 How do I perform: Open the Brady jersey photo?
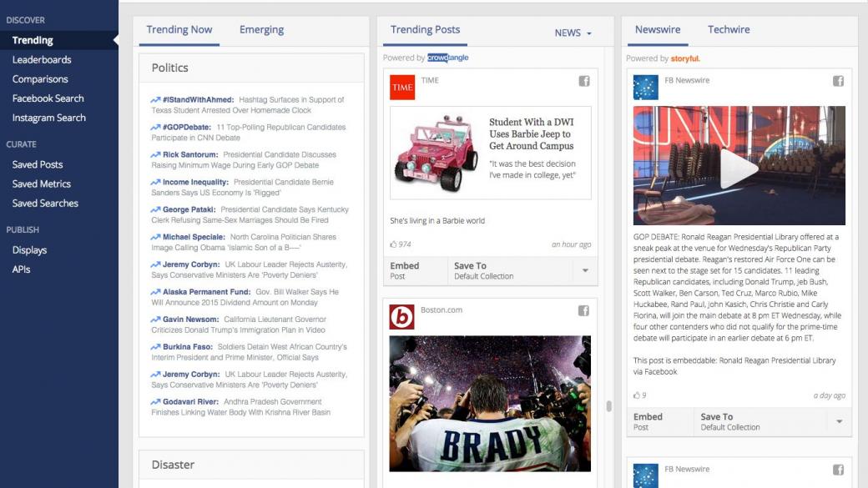pos(490,404)
